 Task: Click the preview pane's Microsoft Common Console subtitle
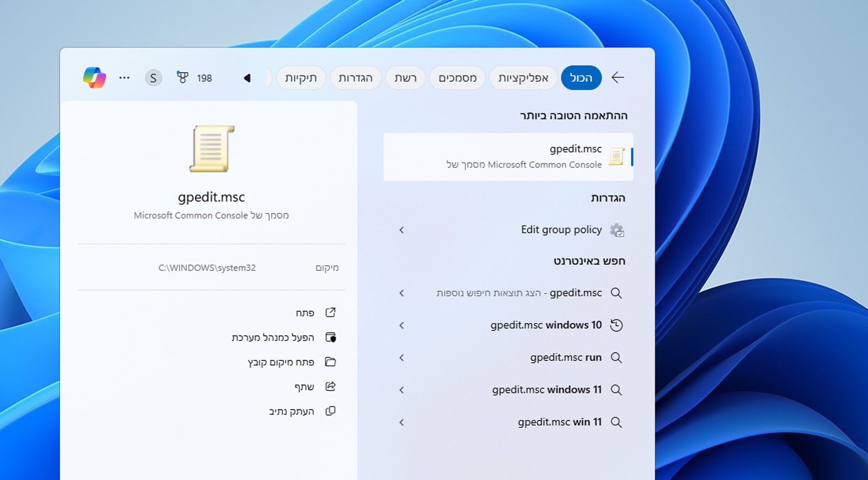[x=212, y=216]
